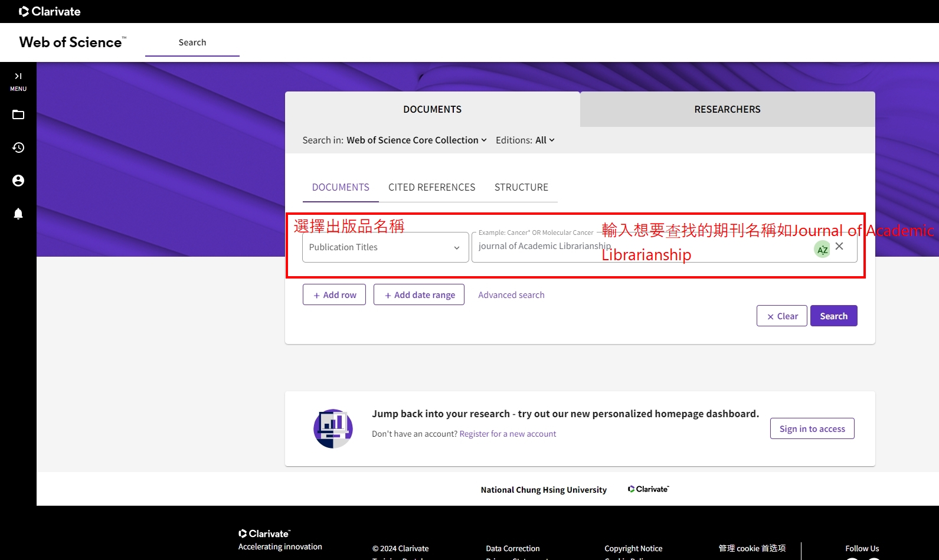Viewport: 939px width, 560px height.
Task: Click the Sign in to access button
Action: tap(812, 428)
